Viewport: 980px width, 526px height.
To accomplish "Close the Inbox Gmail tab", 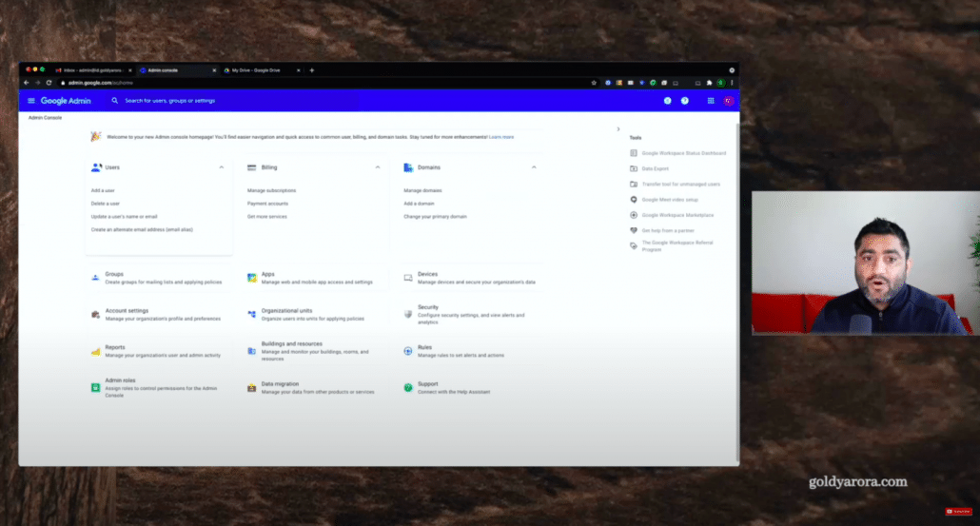I will click(x=130, y=70).
